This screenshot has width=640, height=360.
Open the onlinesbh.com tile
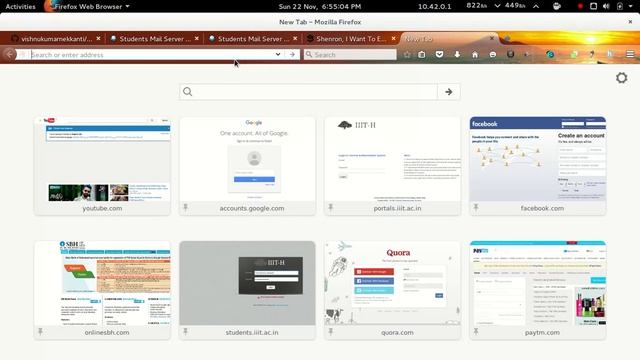[102, 290]
